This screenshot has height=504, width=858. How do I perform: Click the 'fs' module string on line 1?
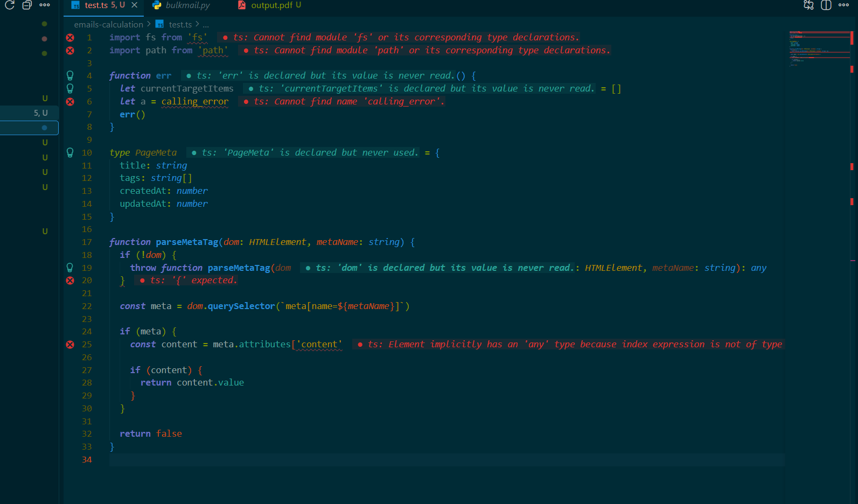[x=197, y=37]
